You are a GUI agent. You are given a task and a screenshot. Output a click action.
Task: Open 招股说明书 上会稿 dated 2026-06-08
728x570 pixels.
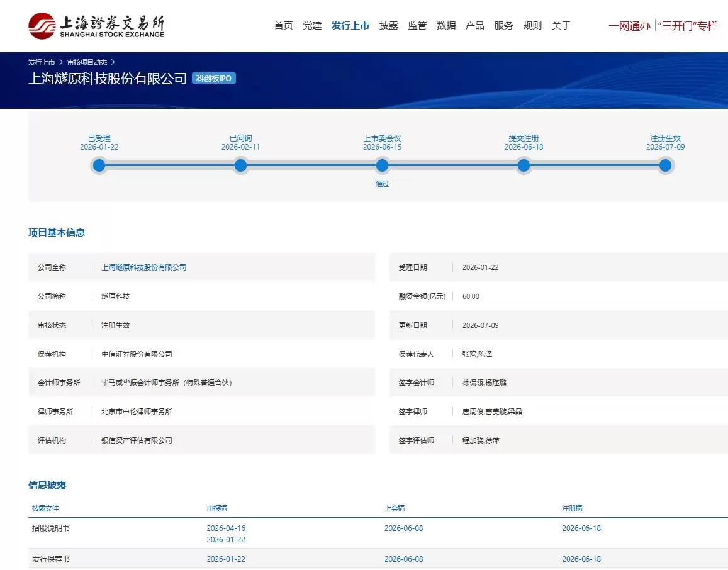(x=404, y=528)
